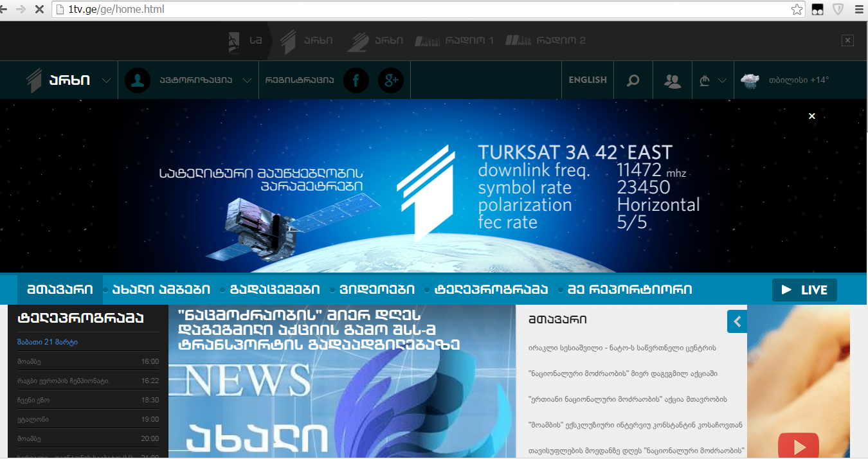Stop page loading with the X button
Screen dimensions: 868x459
click(x=39, y=9)
